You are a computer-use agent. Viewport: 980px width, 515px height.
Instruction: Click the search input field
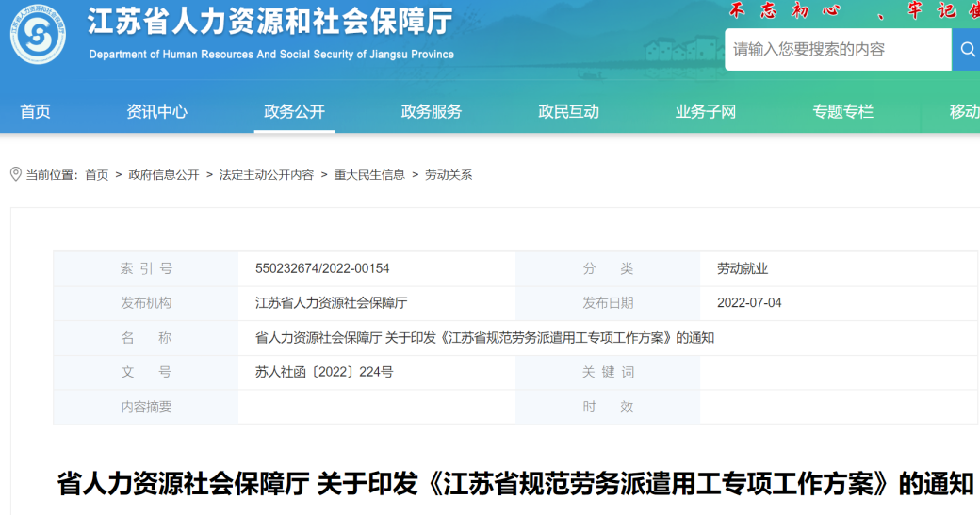837,49
